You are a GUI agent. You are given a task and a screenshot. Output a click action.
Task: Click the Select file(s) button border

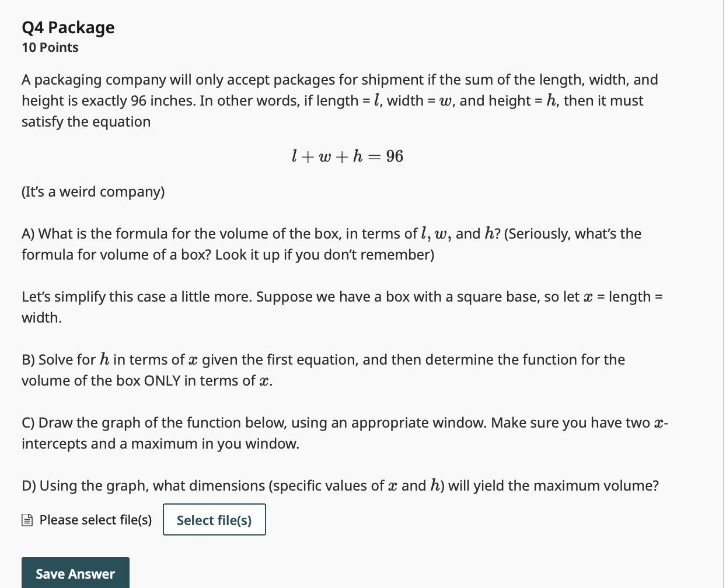(214, 505)
